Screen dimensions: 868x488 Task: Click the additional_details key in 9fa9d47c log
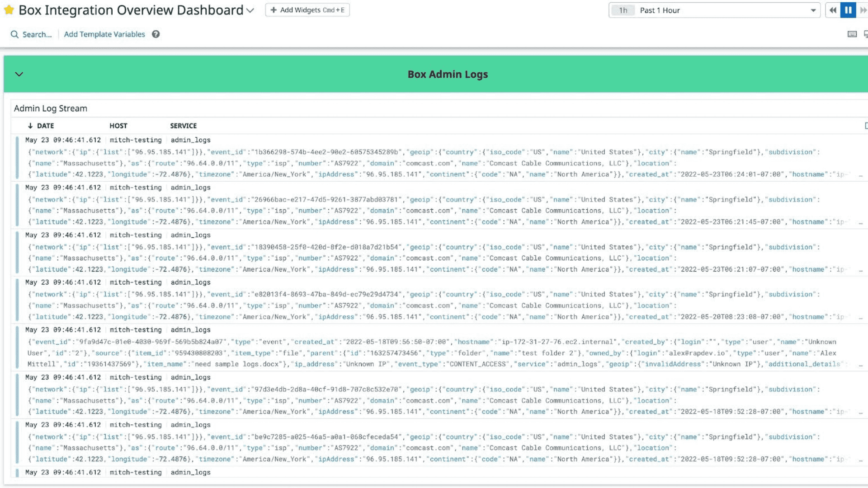[804, 364]
